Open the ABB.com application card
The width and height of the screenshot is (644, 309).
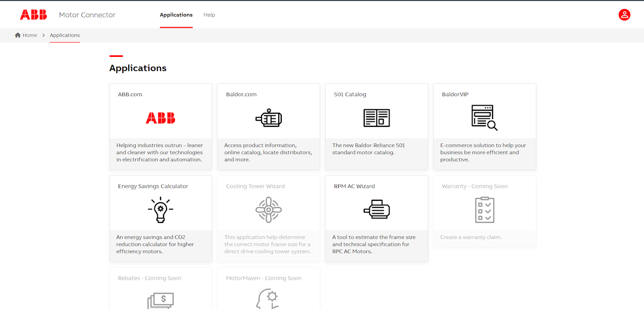tap(160, 126)
